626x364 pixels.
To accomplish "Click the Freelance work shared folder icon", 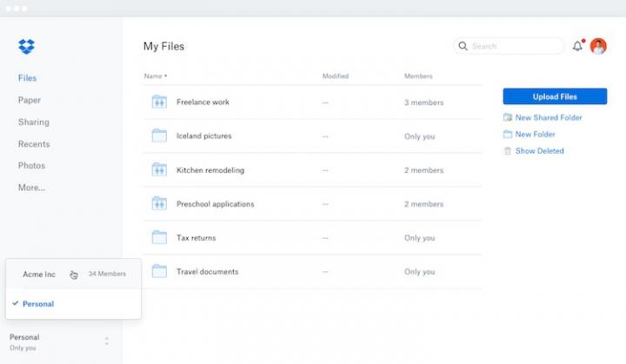I will (159, 102).
